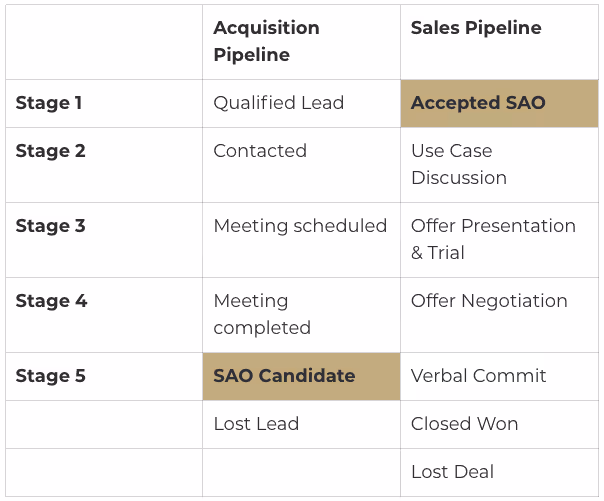Click the Stage 4 row label
604x501 pixels.
51,301
